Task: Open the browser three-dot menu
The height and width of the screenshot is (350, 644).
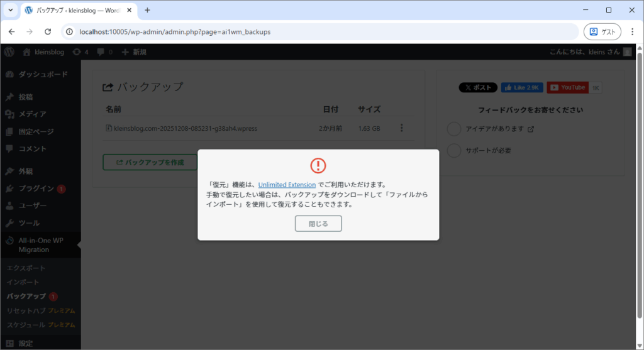Action: coord(631,31)
